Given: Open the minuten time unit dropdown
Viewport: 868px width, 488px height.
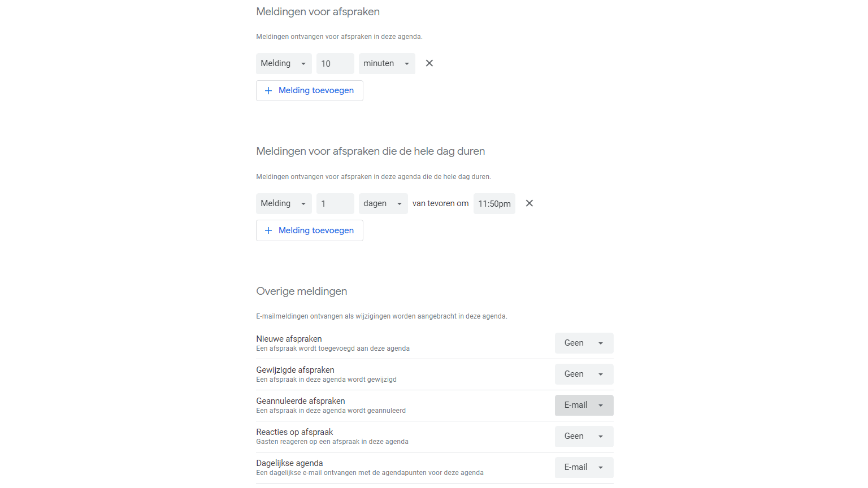Looking at the screenshot, I should pyautogui.click(x=387, y=63).
